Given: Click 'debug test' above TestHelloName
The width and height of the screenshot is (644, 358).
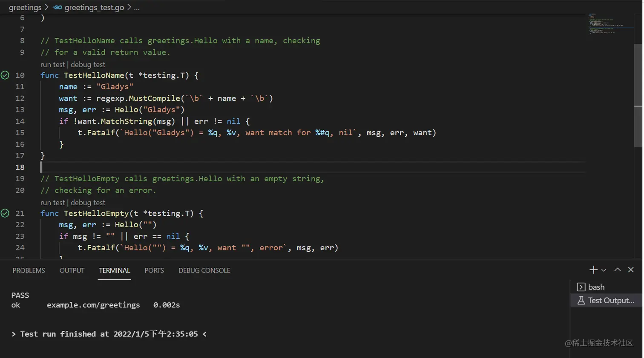Looking at the screenshot, I should click(x=88, y=65).
